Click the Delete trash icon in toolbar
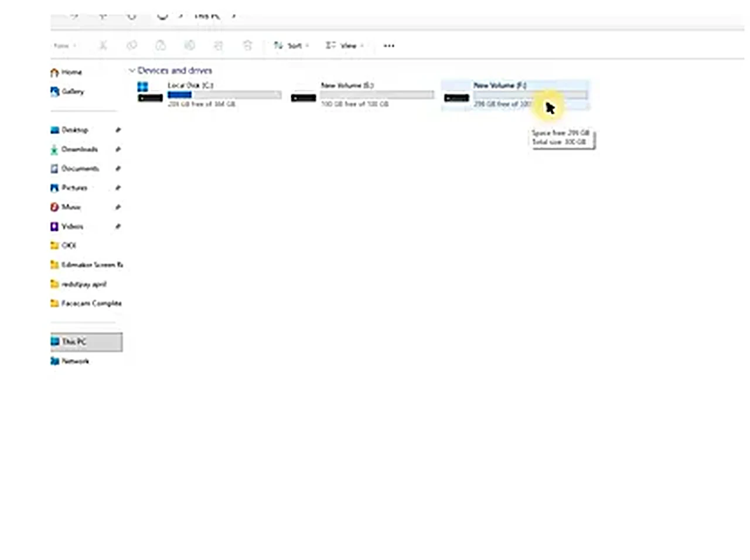 (x=247, y=45)
